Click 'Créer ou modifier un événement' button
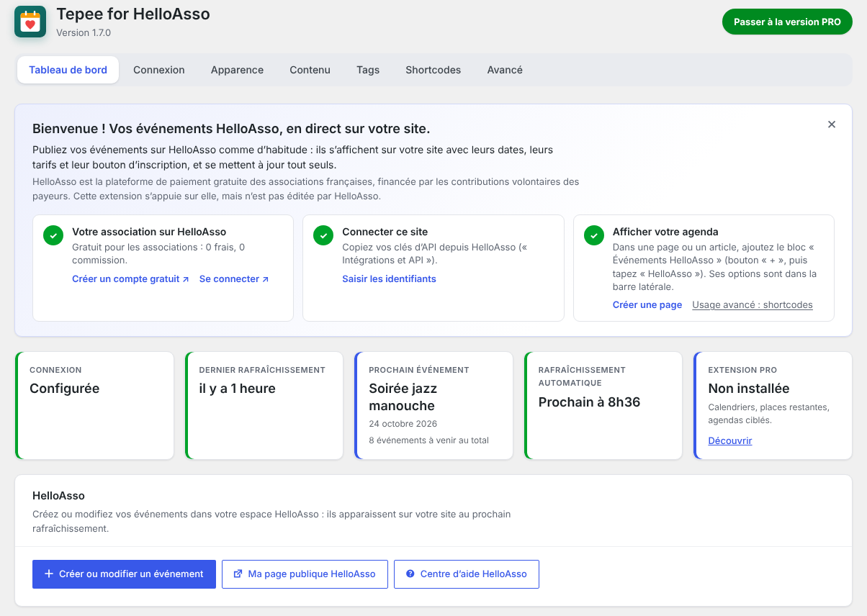The width and height of the screenshot is (867, 616). tap(124, 574)
